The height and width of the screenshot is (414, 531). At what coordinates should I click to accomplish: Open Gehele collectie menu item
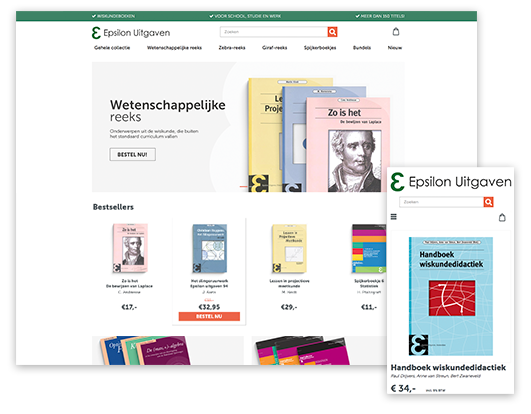coord(112,48)
